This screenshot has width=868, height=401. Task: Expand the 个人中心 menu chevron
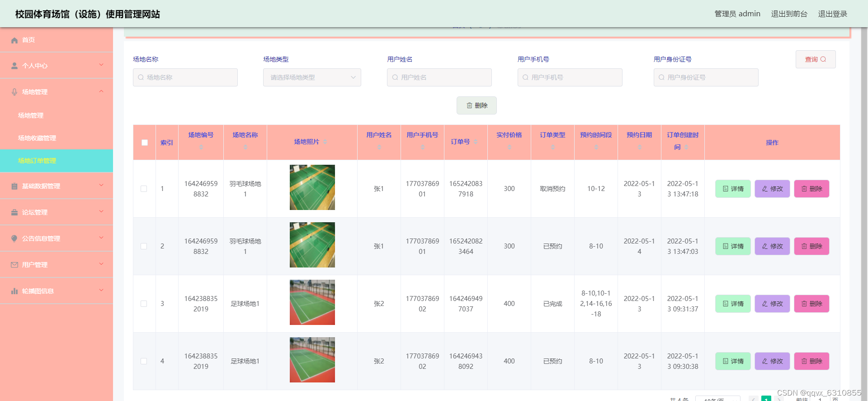point(101,65)
